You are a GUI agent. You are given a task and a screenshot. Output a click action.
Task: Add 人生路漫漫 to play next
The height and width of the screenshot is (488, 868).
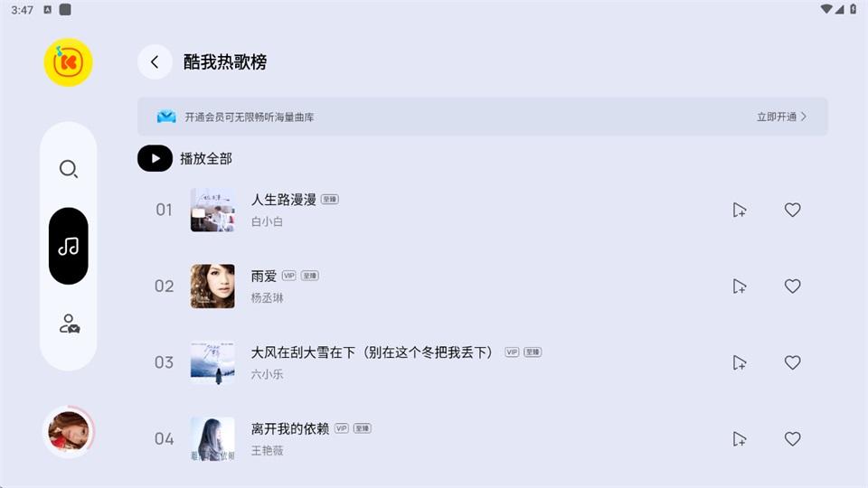740,210
